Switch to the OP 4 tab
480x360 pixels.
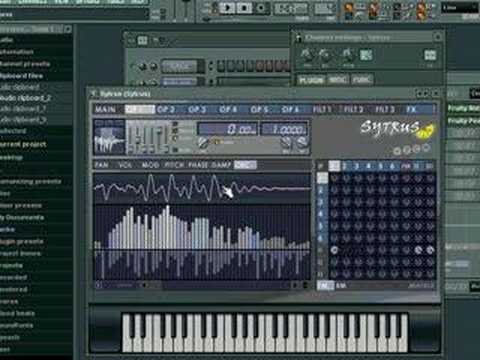point(228,110)
